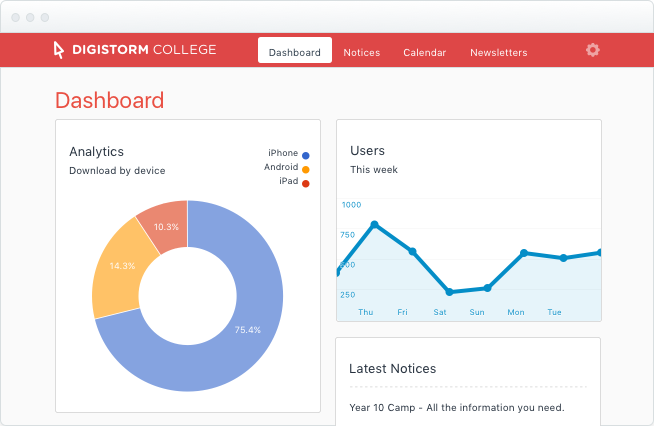Click the Android orange legend dot
Viewport: 654px width, 426px height.
306,169
